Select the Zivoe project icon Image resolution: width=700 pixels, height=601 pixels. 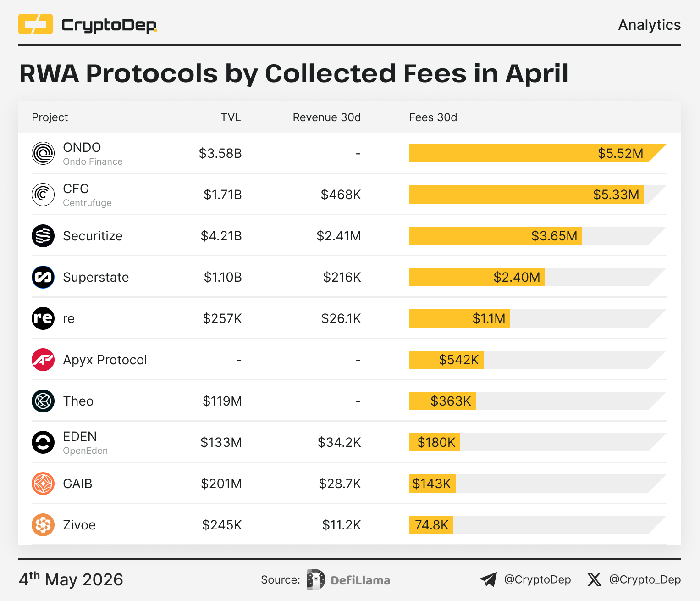[x=43, y=525]
